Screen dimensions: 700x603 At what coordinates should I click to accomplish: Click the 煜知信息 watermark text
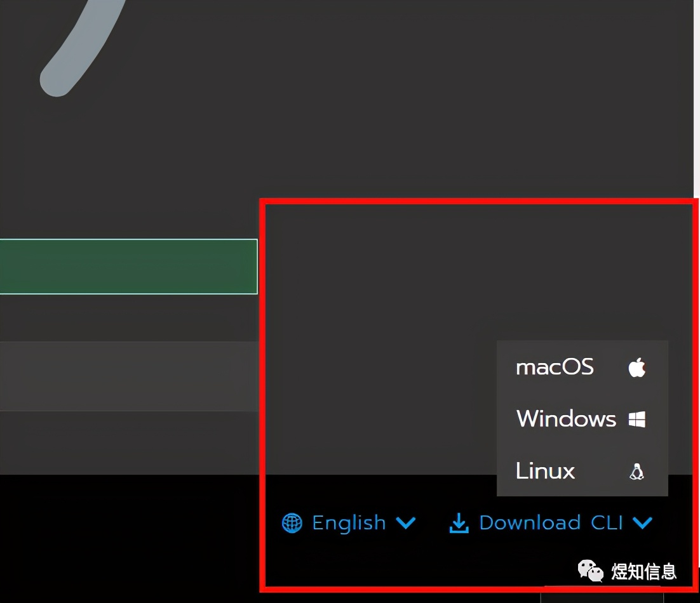tap(643, 571)
